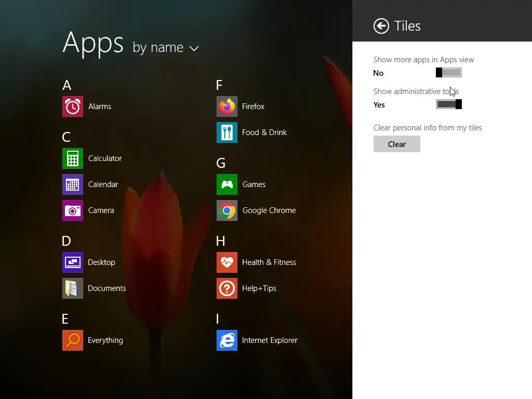Open the Alarms app tile icon
This screenshot has height=399, width=532.
point(73,107)
